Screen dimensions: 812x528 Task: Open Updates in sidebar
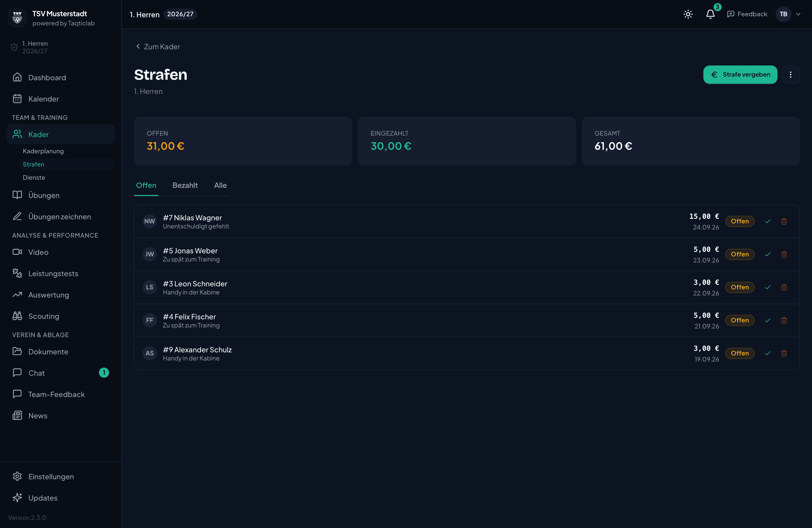(60, 498)
